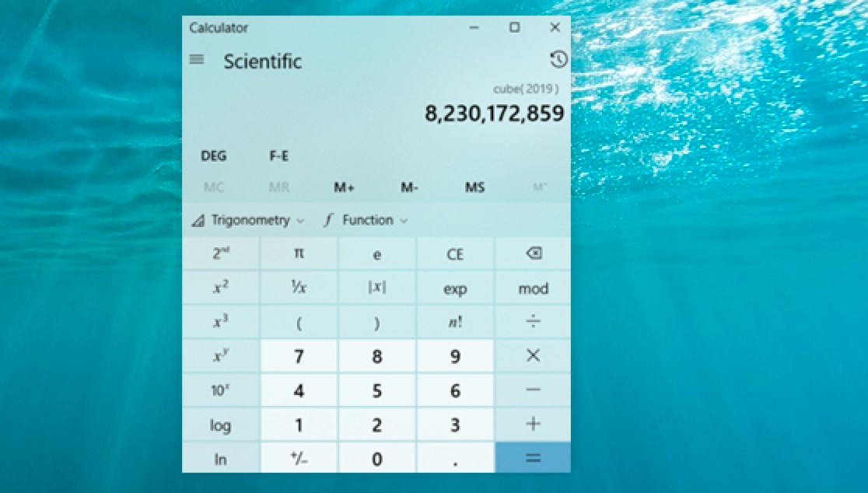Screen dimensions: 868x493
Task: Open the navigation hamburger menu
Action: pyautogui.click(x=196, y=59)
